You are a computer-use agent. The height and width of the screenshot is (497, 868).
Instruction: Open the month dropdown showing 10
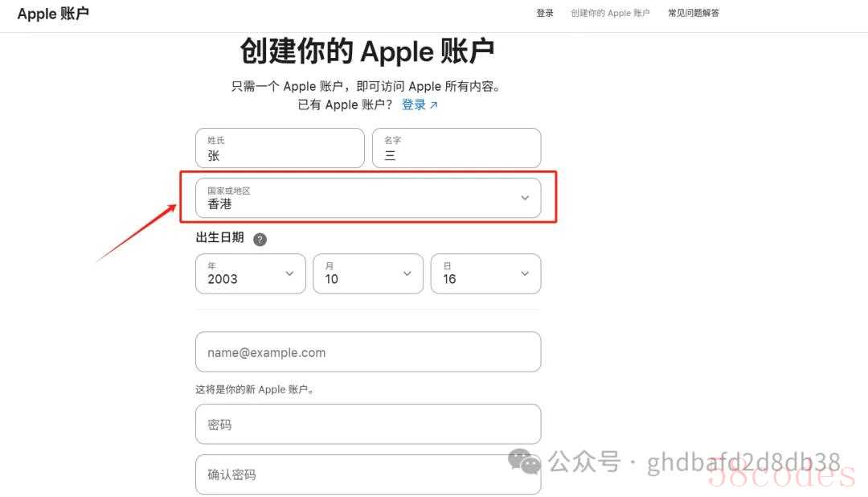368,273
